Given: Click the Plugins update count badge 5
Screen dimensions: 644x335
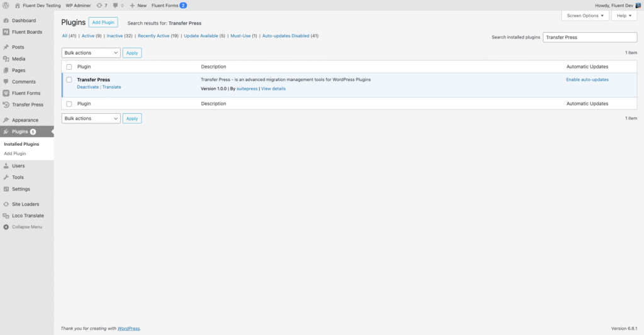Looking at the screenshot, I should [x=33, y=132].
